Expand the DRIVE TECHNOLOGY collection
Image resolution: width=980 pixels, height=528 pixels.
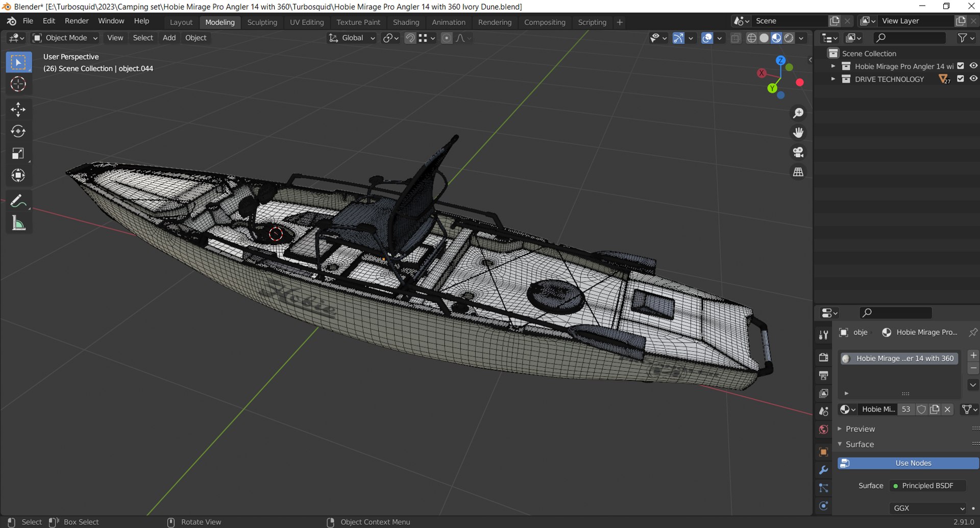coord(833,79)
